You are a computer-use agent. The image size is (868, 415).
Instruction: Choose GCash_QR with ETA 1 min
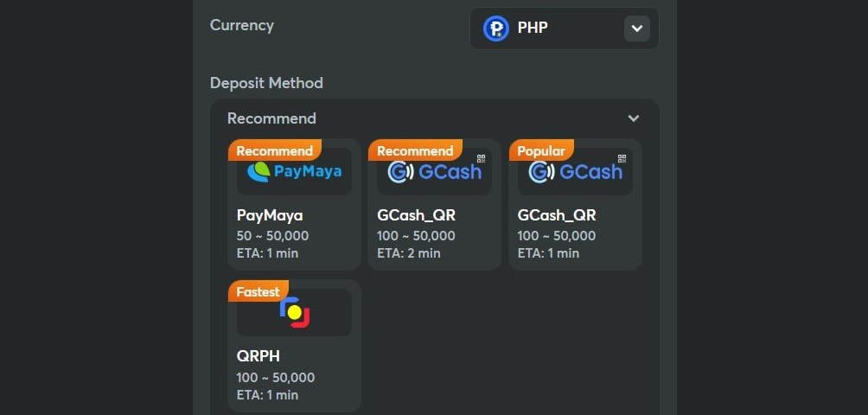pyautogui.click(x=575, y=204)
